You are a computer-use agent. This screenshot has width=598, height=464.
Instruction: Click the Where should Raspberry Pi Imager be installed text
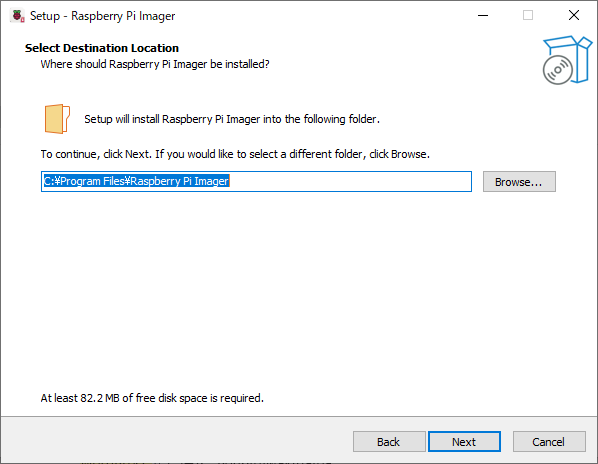pos(155,64)
